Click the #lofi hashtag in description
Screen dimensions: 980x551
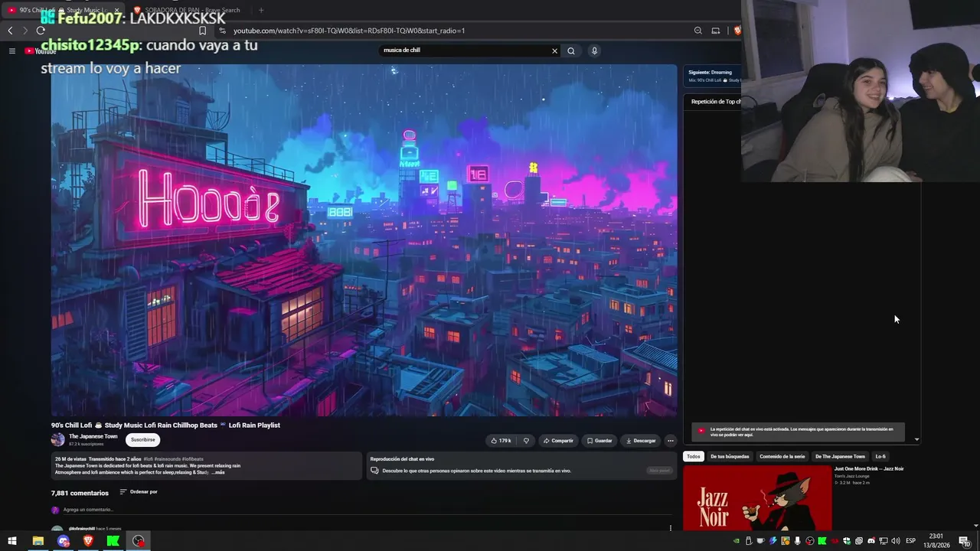[148, 459]
